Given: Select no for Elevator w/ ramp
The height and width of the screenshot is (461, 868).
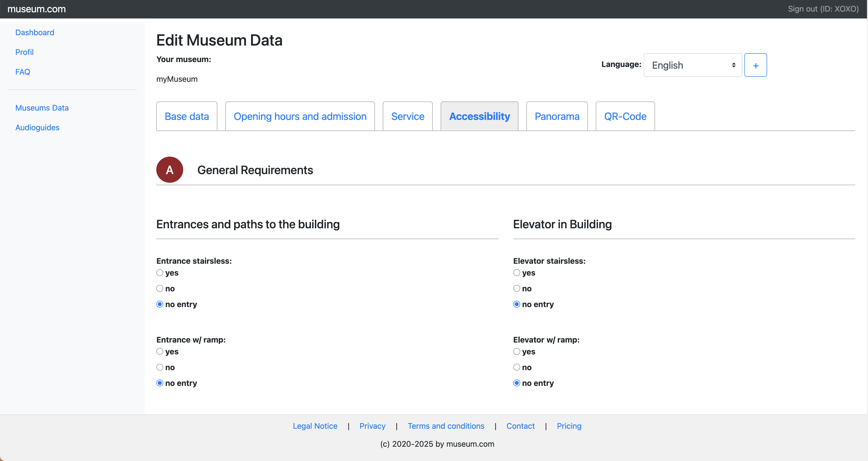Looking at the screenshot, I should point(516,367).
